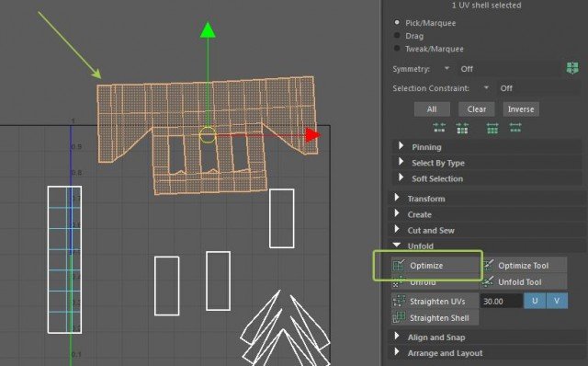Click the rightmost selection icon under Inverse
Image resolution: width=588 pixels, height=366 pixels.
515,128
